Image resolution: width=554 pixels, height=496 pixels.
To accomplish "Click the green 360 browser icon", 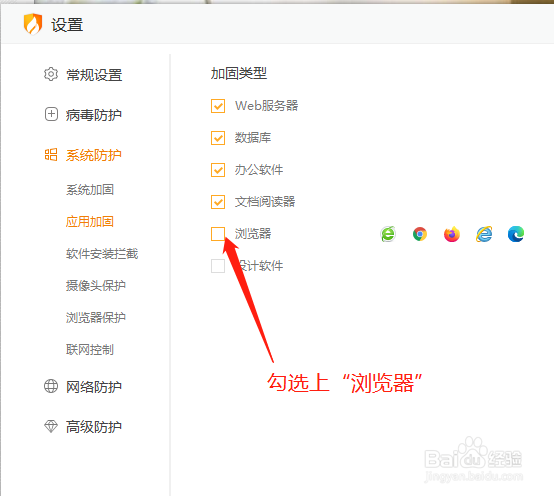I will pos(388,234).
